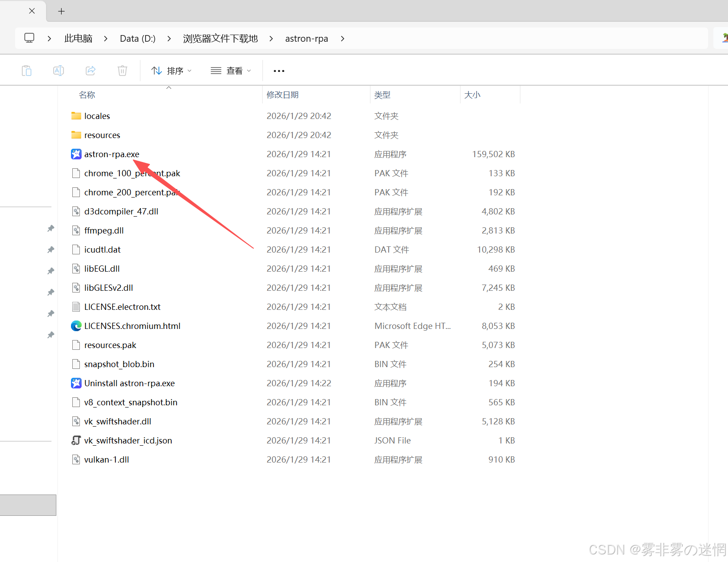The width and height of the screenshot is (728, 562).
Task: Click the Edge icon of LICENSES.chromium.html
Action: 76,326
